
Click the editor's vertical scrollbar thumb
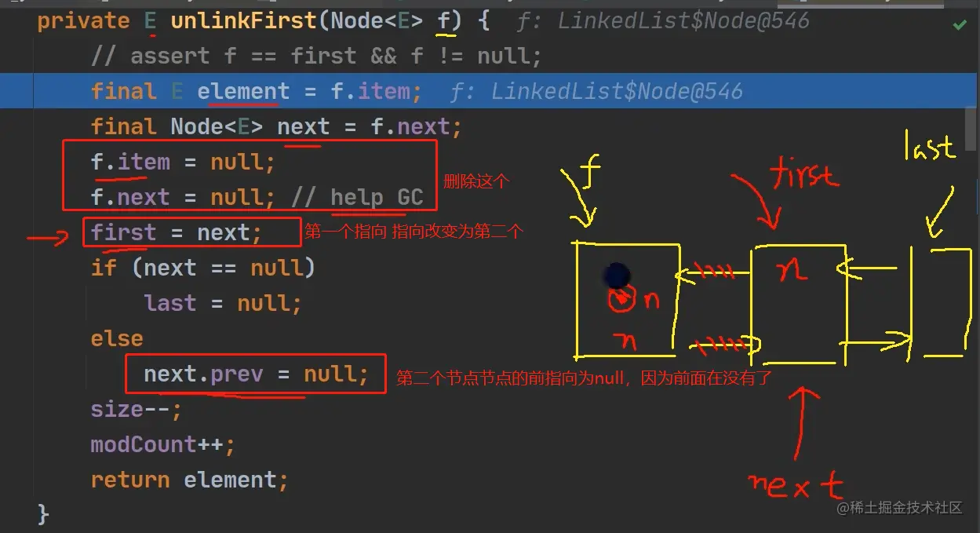[971, 130]
